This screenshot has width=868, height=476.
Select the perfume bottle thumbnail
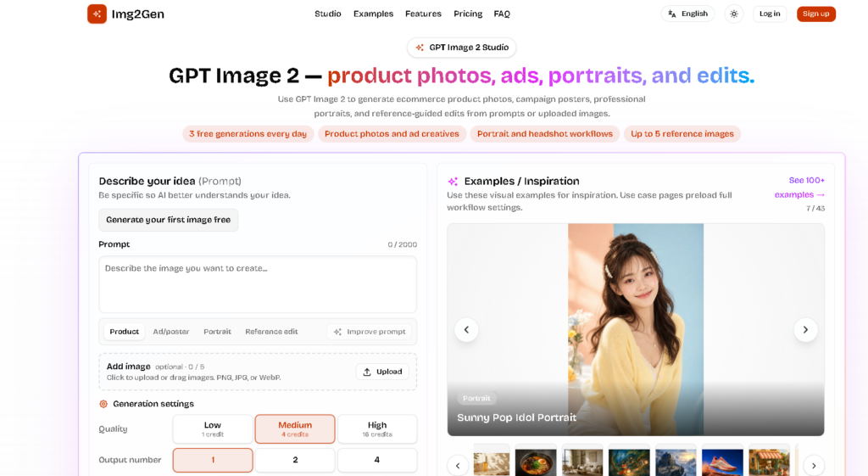click(492, 460)
